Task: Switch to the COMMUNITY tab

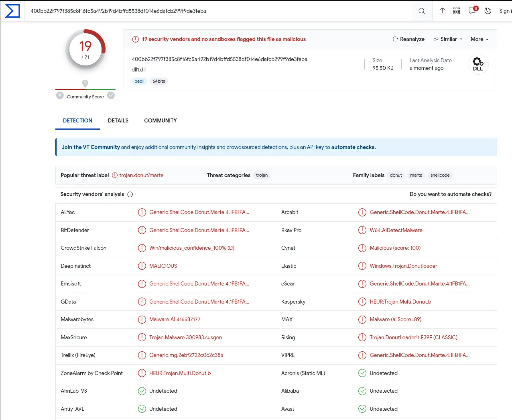Action: click(161, 120)
